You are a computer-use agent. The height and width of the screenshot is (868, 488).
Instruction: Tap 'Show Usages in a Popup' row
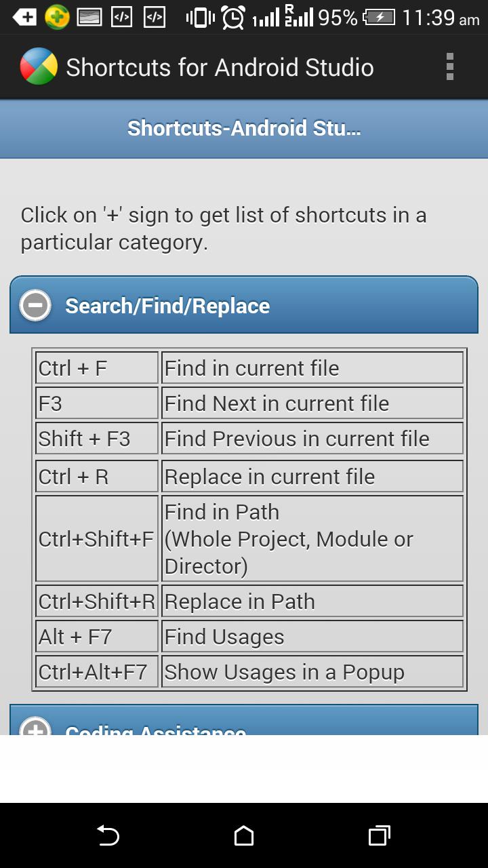pos(312,672)
